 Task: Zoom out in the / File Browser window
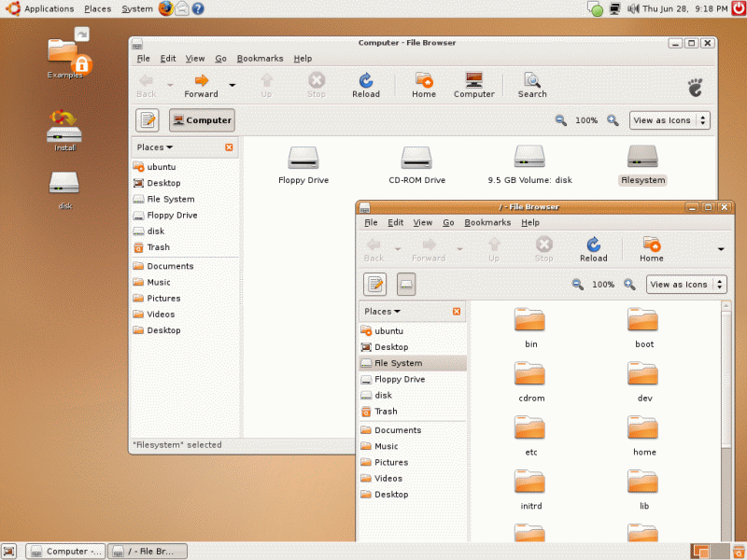pyautogui.click(x=577, y=285)
